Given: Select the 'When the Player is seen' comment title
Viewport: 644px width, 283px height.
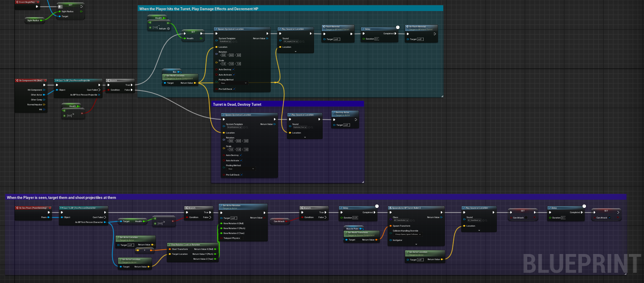Looking at the screenshot, I should [x=61, y=198].
